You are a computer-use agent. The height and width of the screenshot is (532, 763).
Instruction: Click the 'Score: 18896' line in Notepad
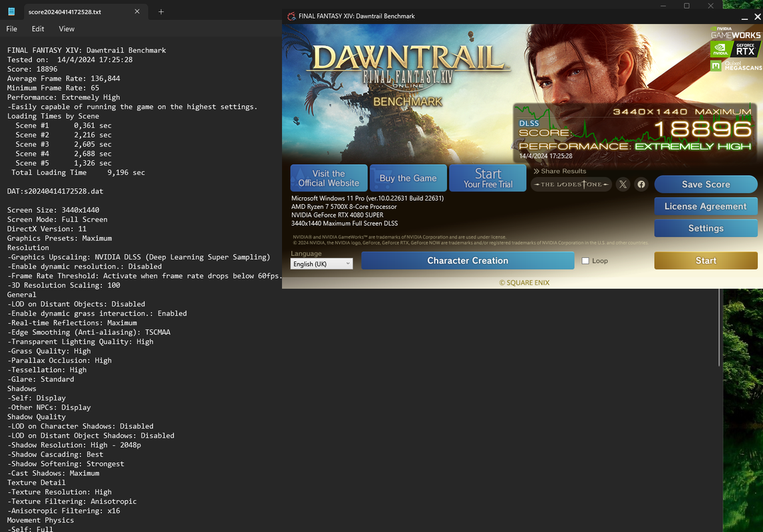pos(32,69)
